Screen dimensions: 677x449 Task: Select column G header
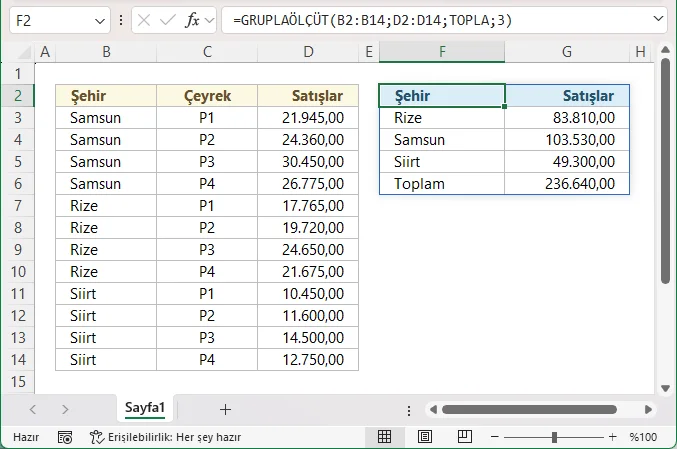tap(567, 52)
